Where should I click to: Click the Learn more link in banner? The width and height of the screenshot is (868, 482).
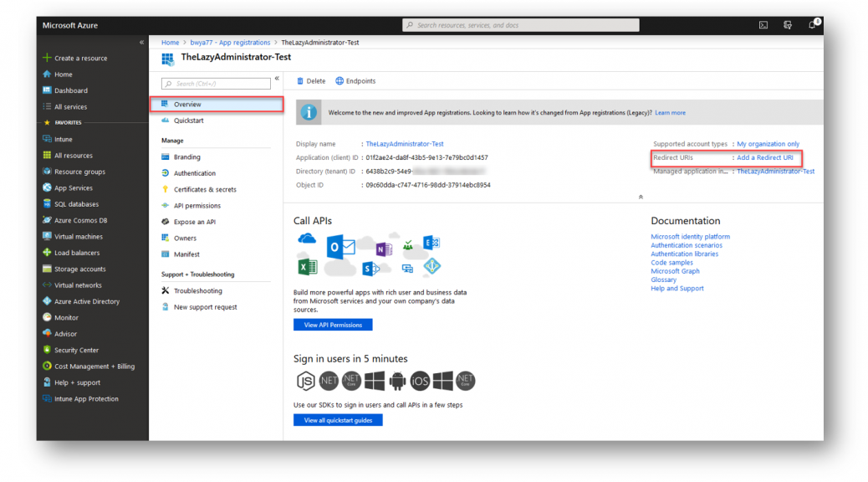coord(670,112)
